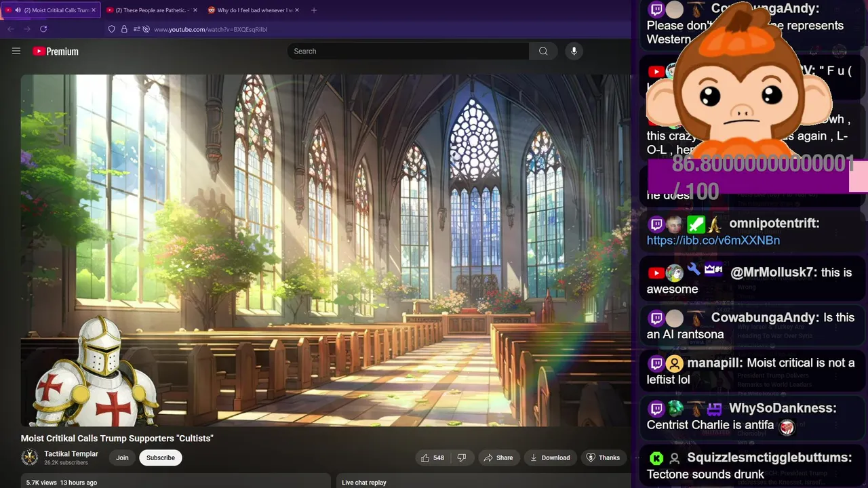
Task: Open omnipotentrift's ibb.co link in chat
Action: (x=713, y=240)
